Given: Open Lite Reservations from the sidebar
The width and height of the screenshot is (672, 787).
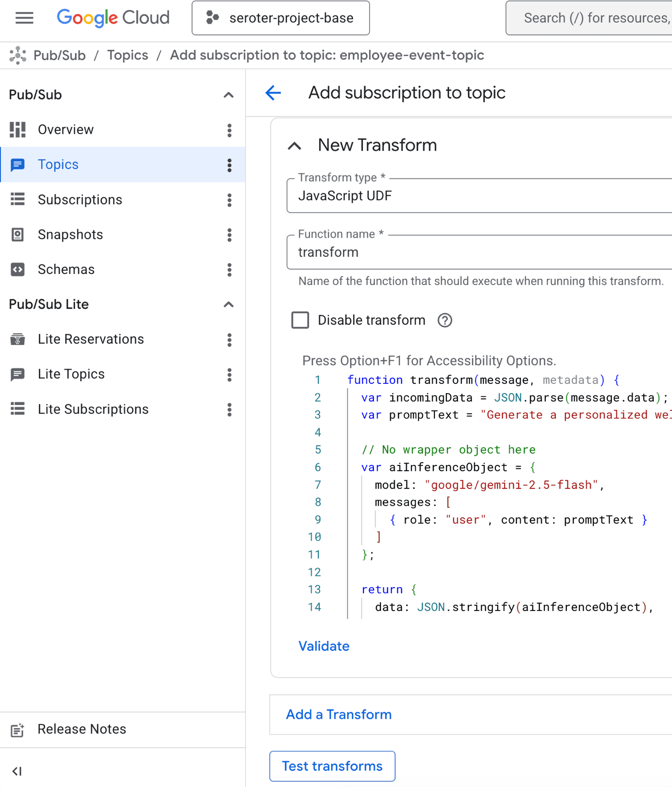Looking at the screenshot, I should click(91, 339).
